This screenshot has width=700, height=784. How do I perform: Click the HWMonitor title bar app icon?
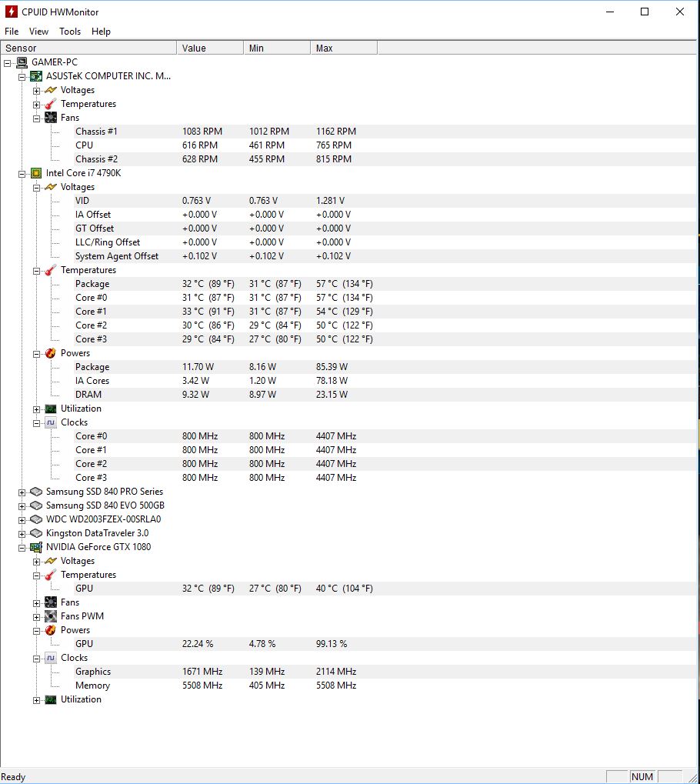[x=11, y=12]
